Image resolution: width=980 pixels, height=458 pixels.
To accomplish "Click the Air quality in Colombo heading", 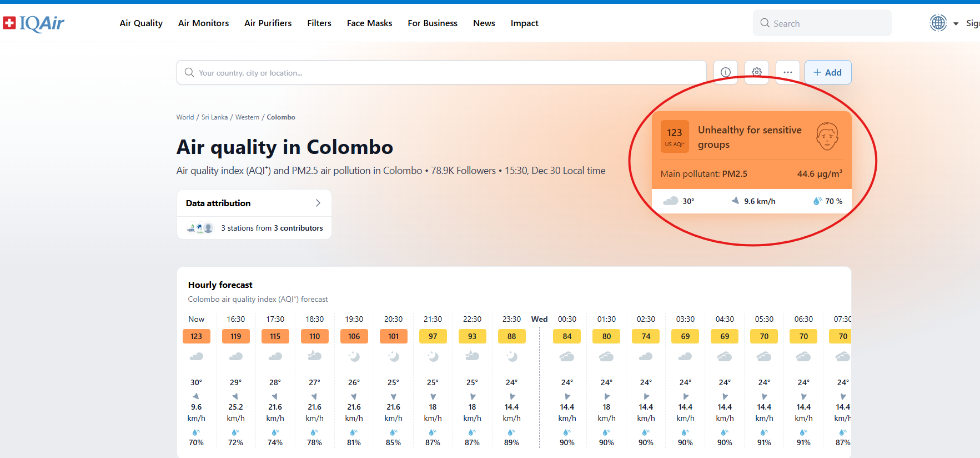I will pyautogui.click(x=285, y=147).
